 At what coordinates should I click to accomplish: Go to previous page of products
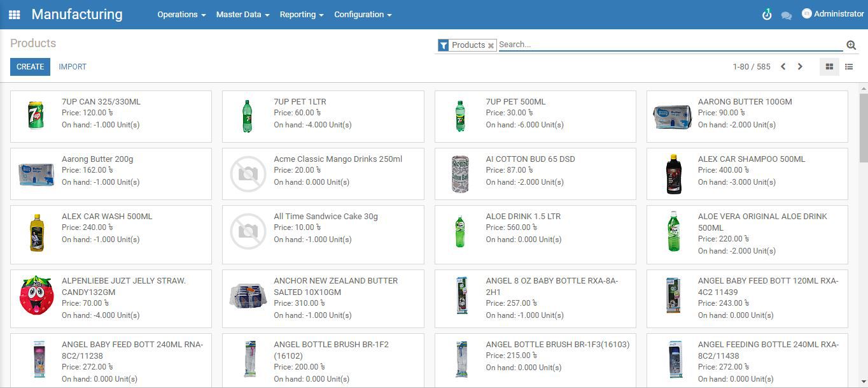783,66
